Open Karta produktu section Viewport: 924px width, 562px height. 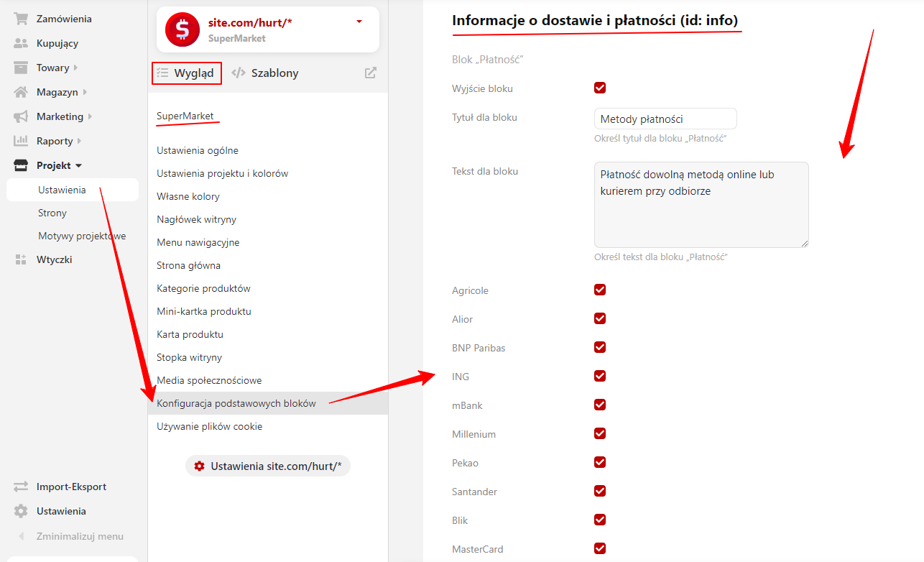click(190, 334)
